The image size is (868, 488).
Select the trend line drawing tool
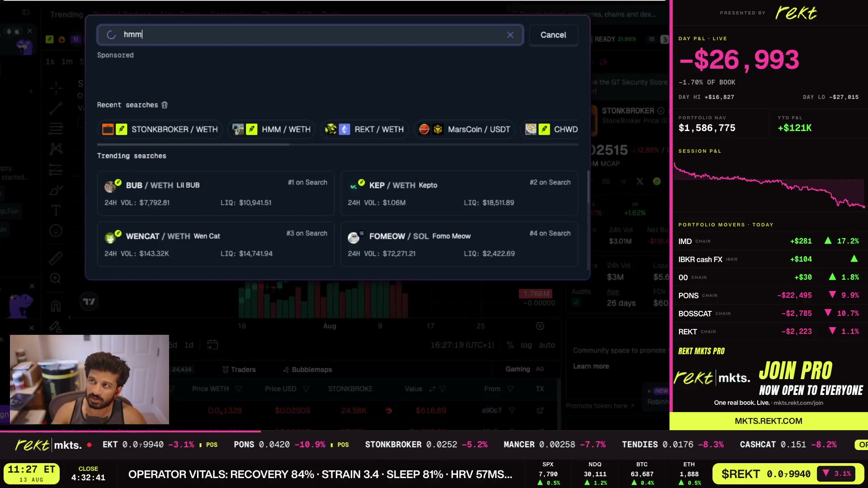(56, 108)
